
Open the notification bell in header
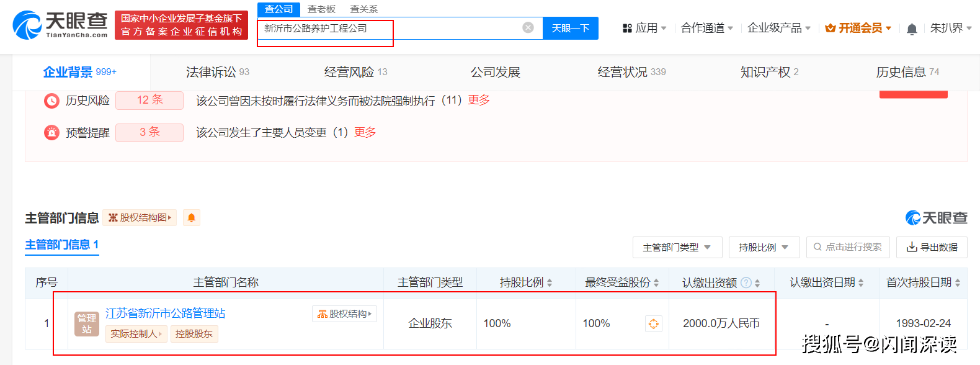coord(911,29)
